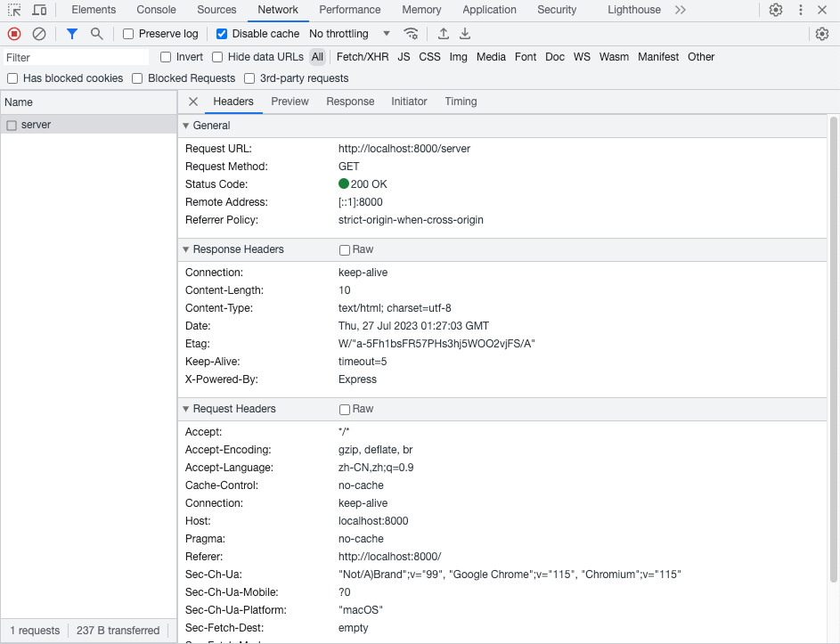
Task: Stop recording network log
Action: [14, 34]
